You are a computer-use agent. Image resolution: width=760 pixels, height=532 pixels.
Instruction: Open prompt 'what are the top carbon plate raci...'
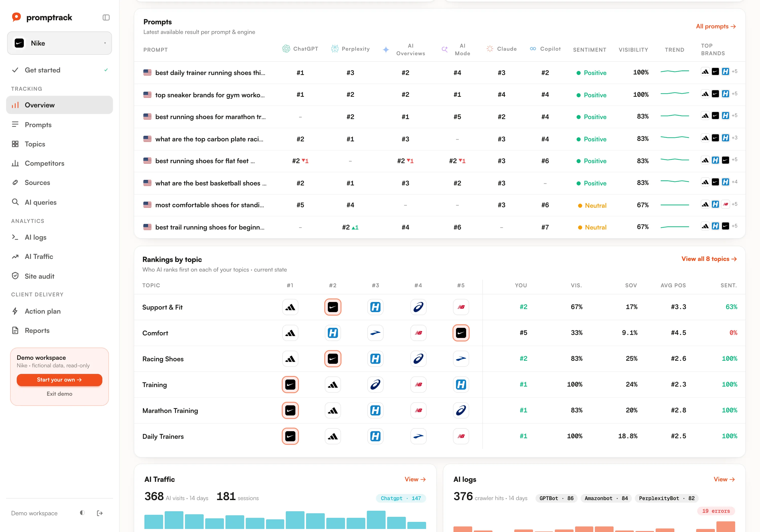[x=209, y=139]
